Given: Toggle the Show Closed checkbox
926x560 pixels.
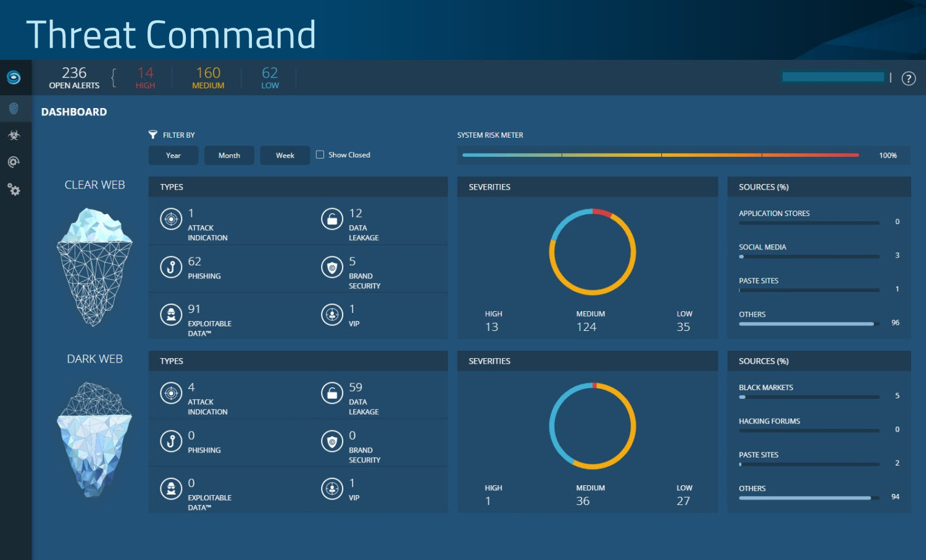Looking at the screenshot, I should tap(320, 155).
